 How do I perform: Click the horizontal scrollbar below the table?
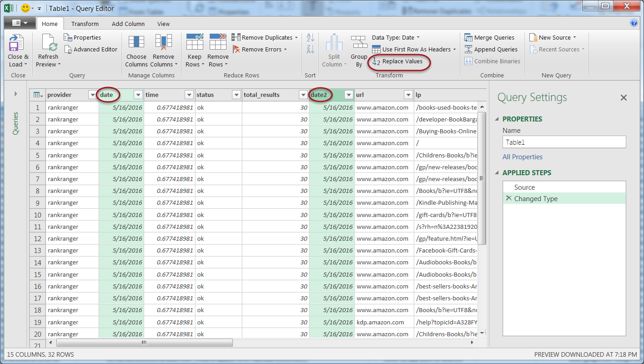(x=144, y=343)
